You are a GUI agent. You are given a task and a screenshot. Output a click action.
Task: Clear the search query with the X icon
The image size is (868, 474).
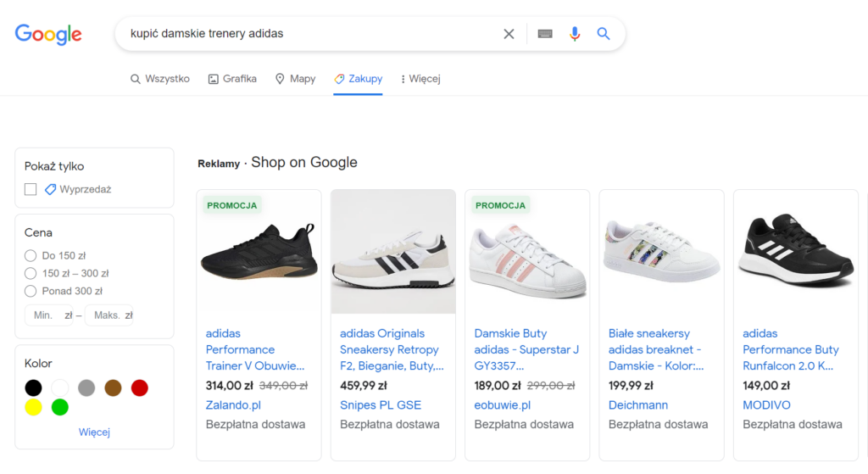509,34
